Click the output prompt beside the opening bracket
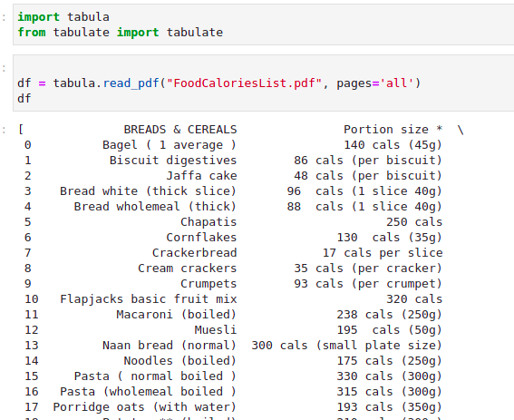Viewport: 514px width, 420px height. (x=4, y=130)
